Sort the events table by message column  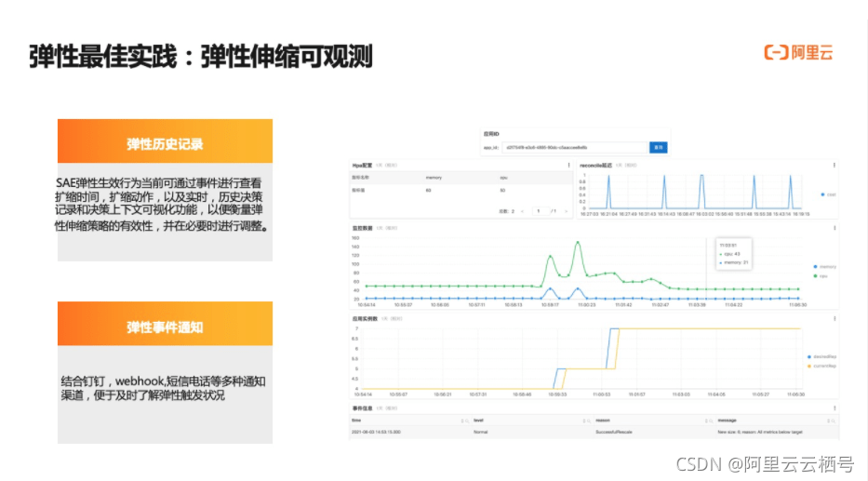828,421
